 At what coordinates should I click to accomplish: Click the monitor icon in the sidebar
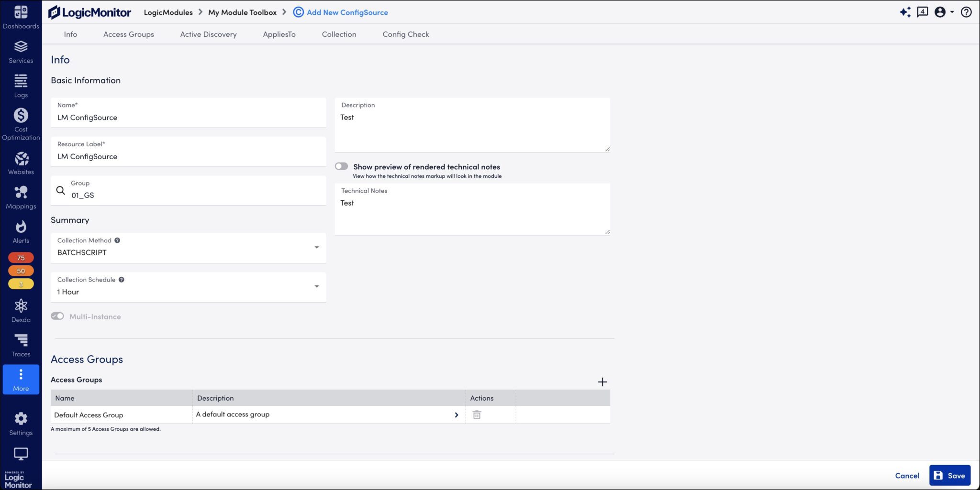21,453
